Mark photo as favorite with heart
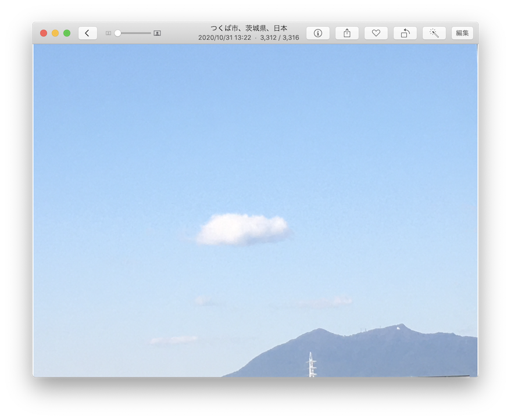This screenshot has height=420, width=511. point(376,33)
